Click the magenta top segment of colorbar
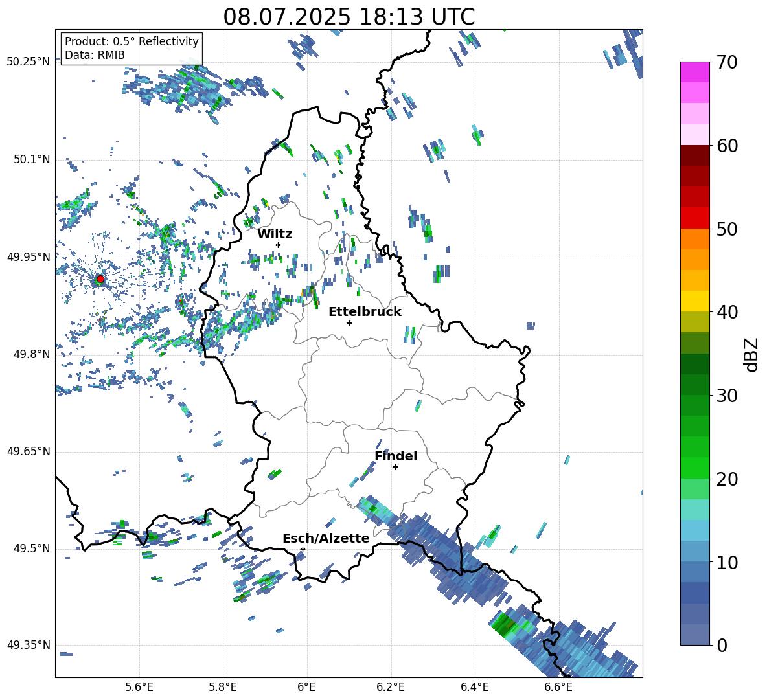Screen dimensions: 767x700 click(694, 72)
